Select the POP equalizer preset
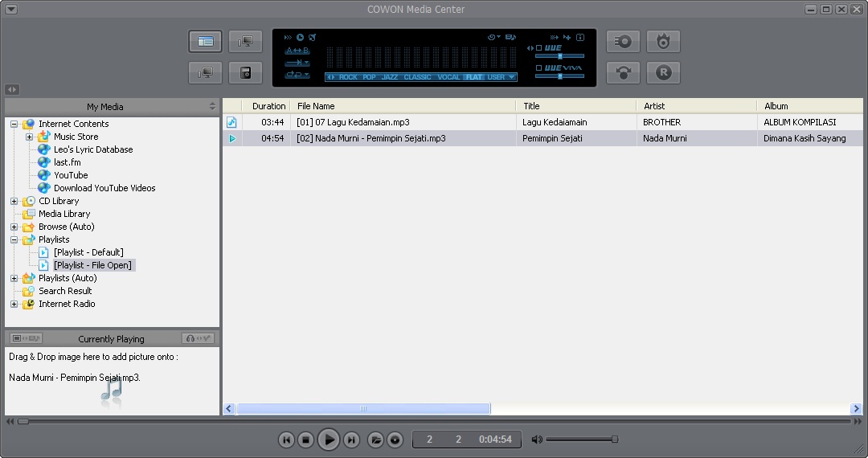 click(369, 77)
